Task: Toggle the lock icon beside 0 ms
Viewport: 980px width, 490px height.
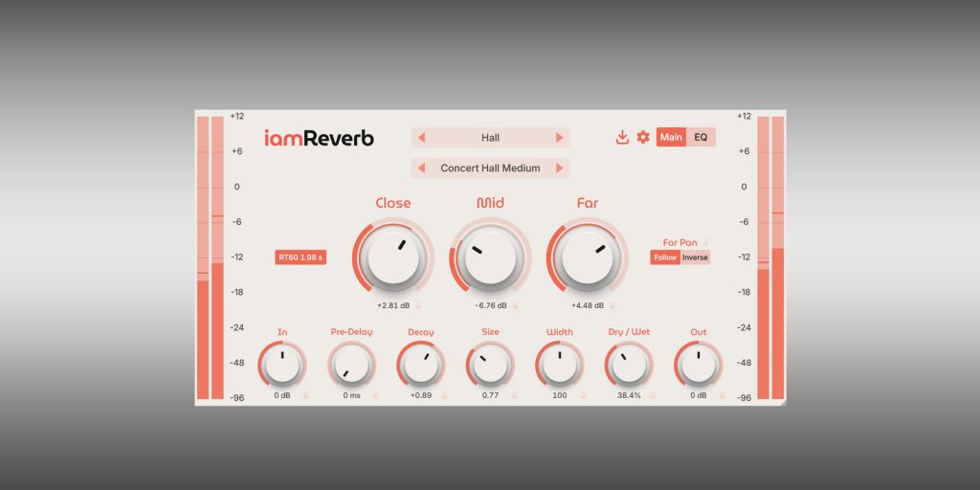Action: click(375, 395)
